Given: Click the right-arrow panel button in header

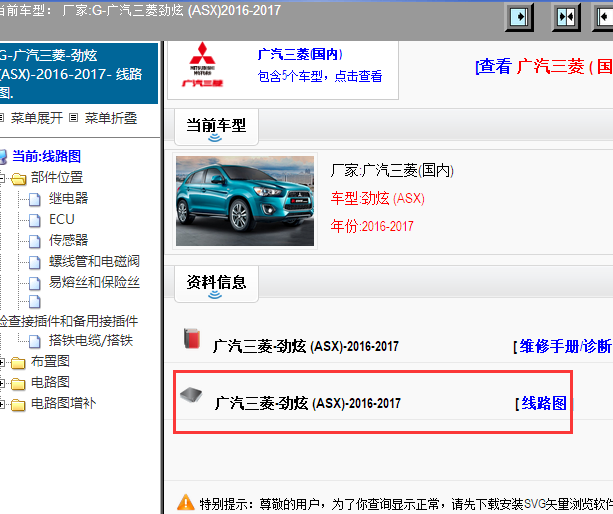Looking at the screenshot, I should 519,17.
